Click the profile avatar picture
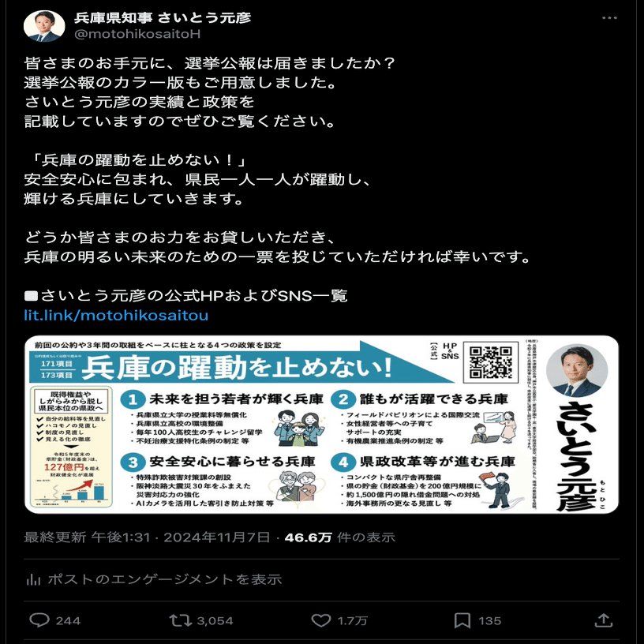This screenshot has height=644, width=644. (44, 26)
